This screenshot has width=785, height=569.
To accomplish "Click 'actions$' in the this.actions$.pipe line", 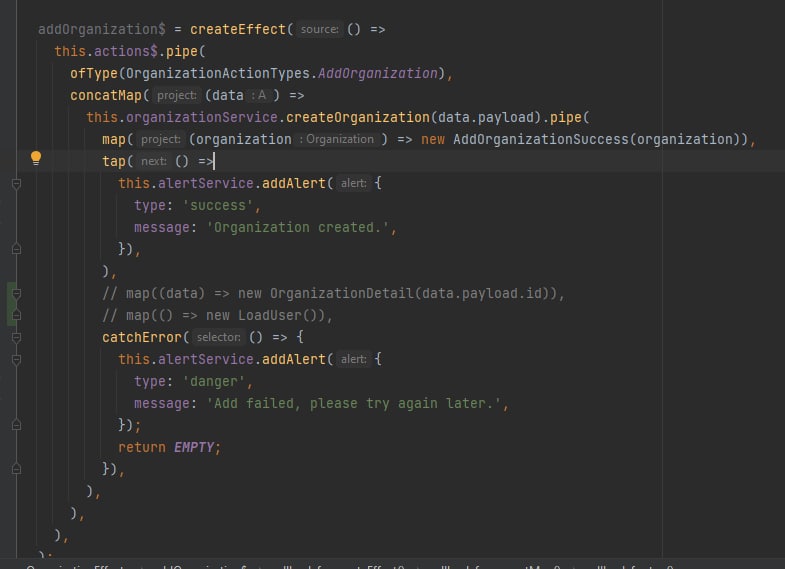I will (126, 52).
